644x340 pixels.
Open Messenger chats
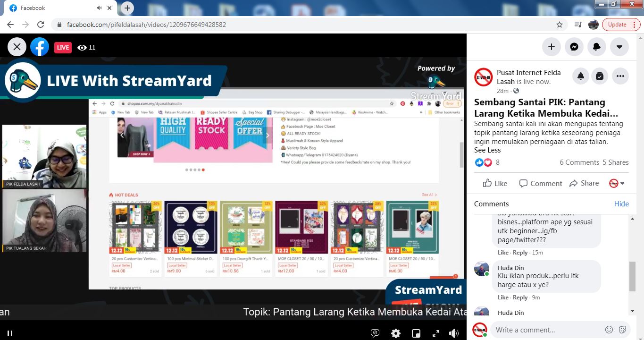[574, 47]
